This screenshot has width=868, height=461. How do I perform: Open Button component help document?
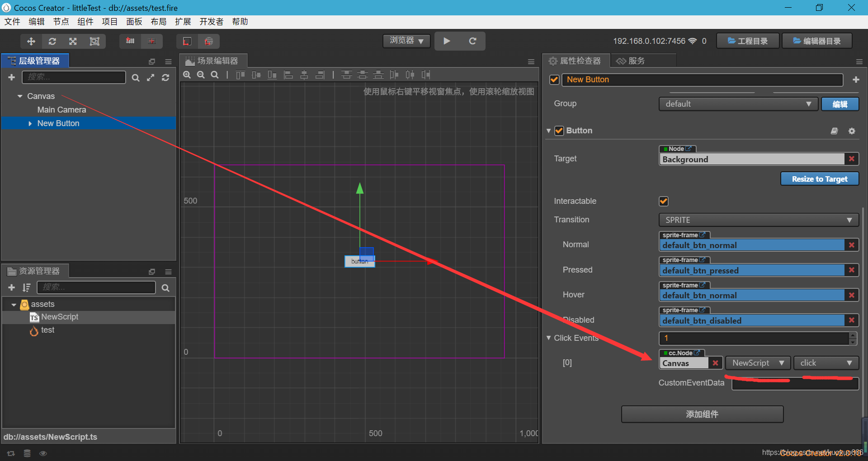834,131
